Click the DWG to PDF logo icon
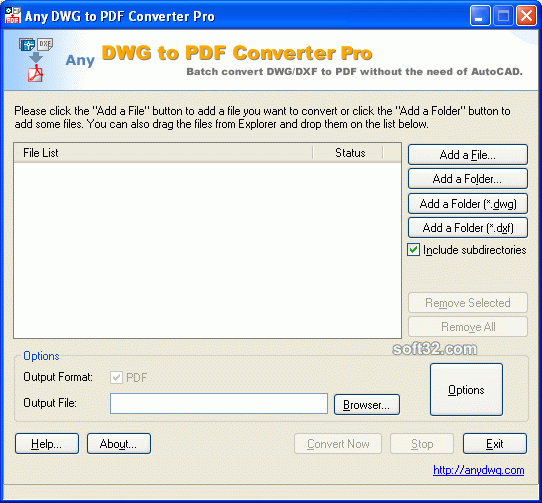 click(x=36, y=60)
